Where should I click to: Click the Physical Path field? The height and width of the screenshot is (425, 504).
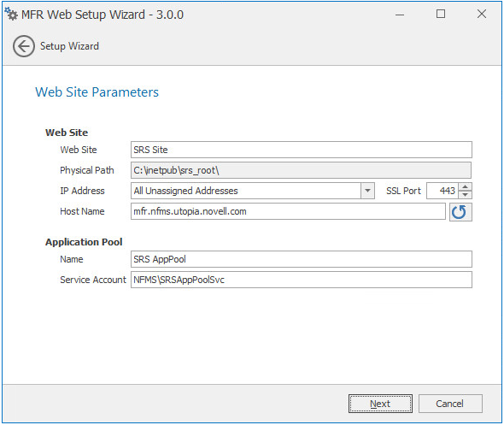tap(302, 170)
